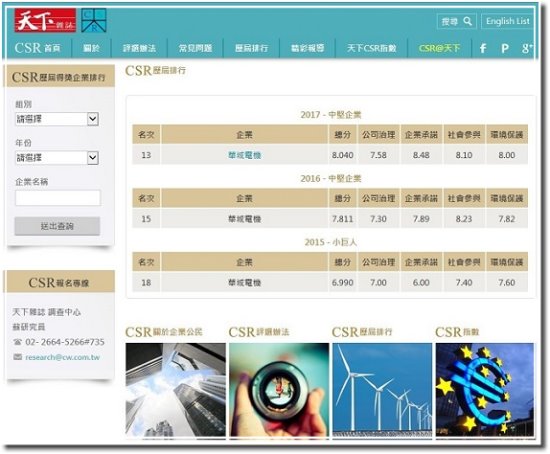Screen dimensions: 550x454
Task: Expand the 年份 dropdown
Action: [x=57, y=158]
